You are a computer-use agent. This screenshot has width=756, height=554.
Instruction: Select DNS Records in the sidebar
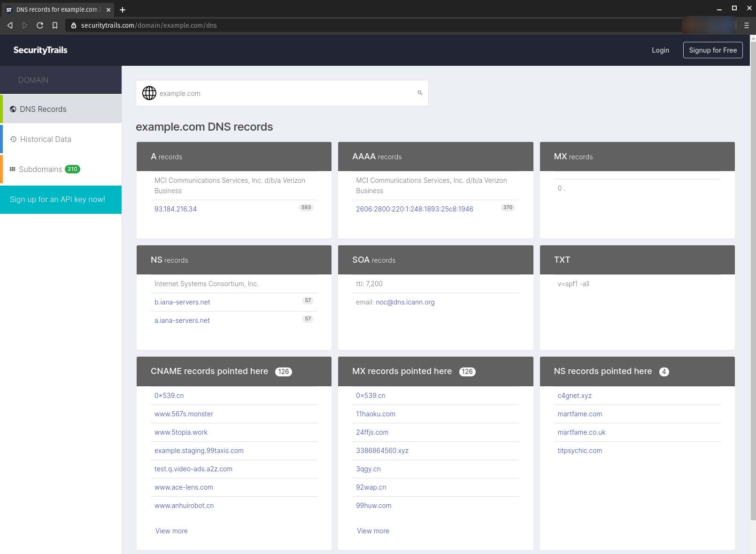point(43,109)
